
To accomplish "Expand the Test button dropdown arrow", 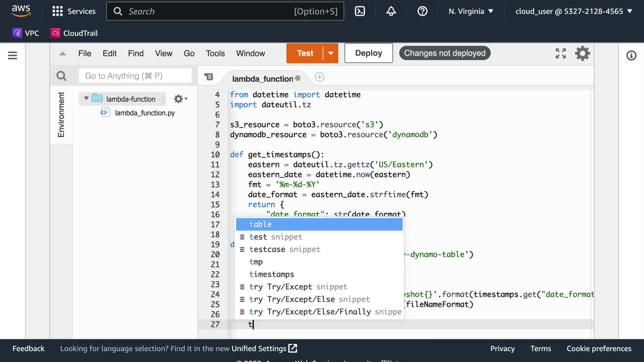I will (331, 53).
